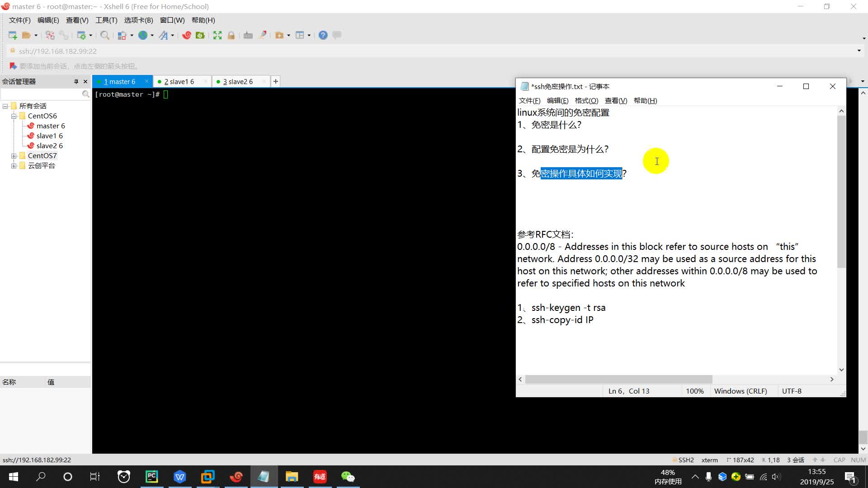This screenshot has width=868, height=488.
Task: Click the session manager search magnifier icon
Action: click(x=85, y=94)
